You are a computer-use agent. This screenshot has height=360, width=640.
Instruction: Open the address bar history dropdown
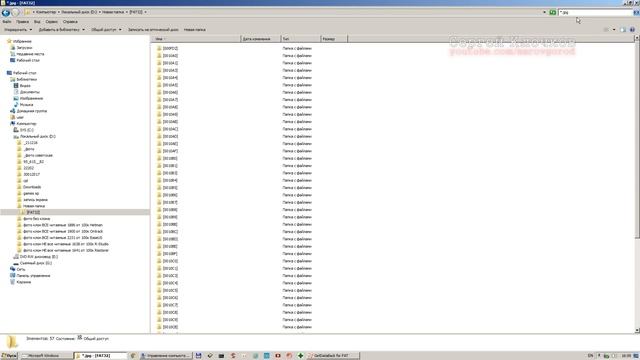pos(544,12)
